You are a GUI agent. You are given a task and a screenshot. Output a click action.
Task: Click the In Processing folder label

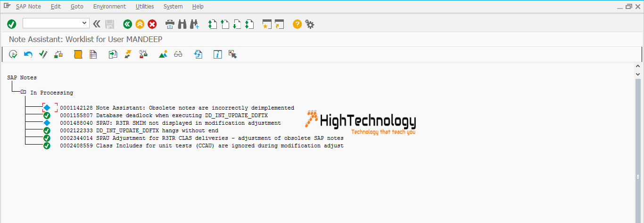pyautogui.click(x=52, y=93)
